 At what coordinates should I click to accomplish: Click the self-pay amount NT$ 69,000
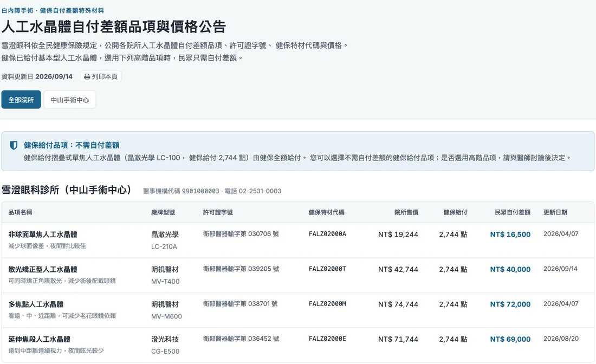click(x=510, y=339)
